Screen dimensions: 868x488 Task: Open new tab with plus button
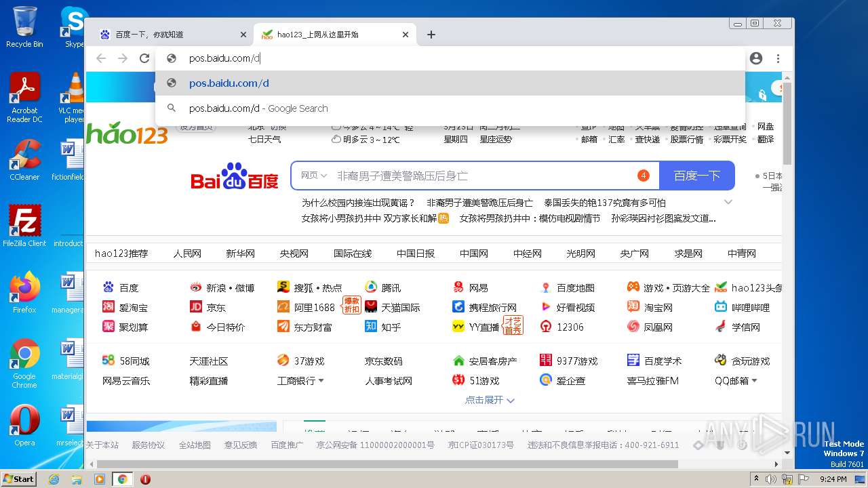tap(431, 35)
